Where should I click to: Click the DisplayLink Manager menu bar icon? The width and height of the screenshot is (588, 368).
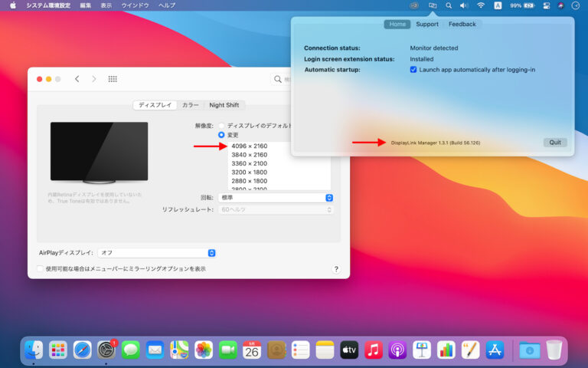tap(433, 5)
